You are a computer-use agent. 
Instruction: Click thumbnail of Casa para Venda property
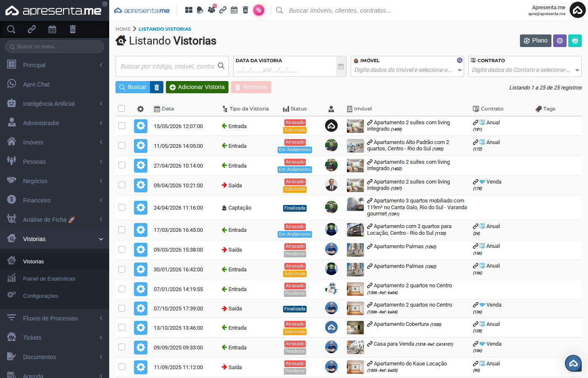(x=355, y=347)
